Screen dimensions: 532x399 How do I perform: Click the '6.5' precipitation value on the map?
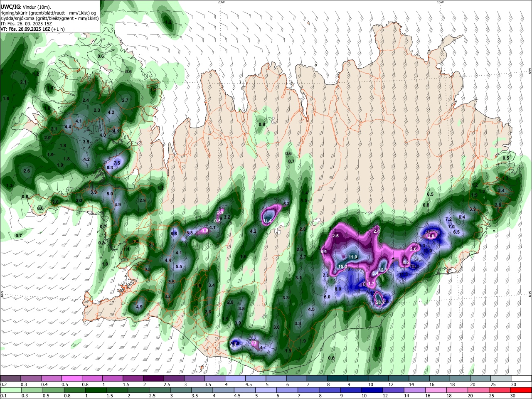pos(456,232)
